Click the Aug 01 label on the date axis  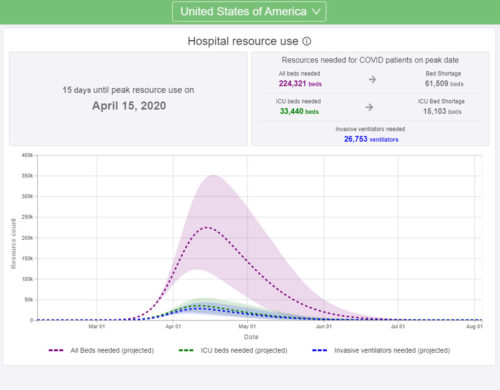(474, 326)
